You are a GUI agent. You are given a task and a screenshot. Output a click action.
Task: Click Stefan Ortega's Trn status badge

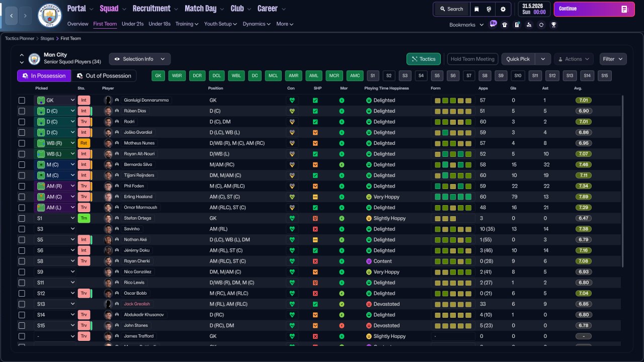(84, 218)
